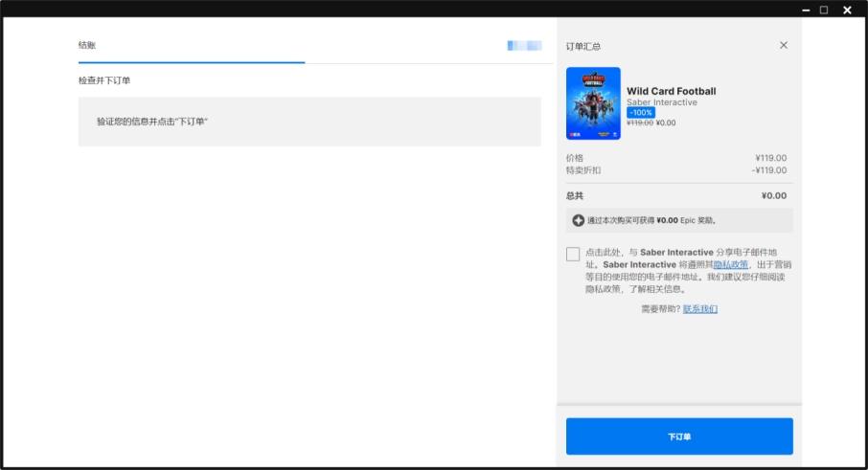Click the Wild Card Football title

coord(671,91)
